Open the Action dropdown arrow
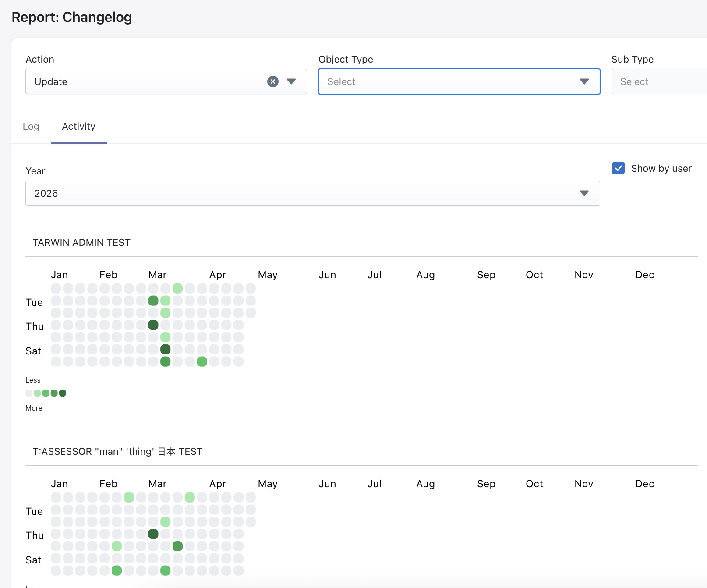Screen dimensions: 707x588 (x=291, y=81)
